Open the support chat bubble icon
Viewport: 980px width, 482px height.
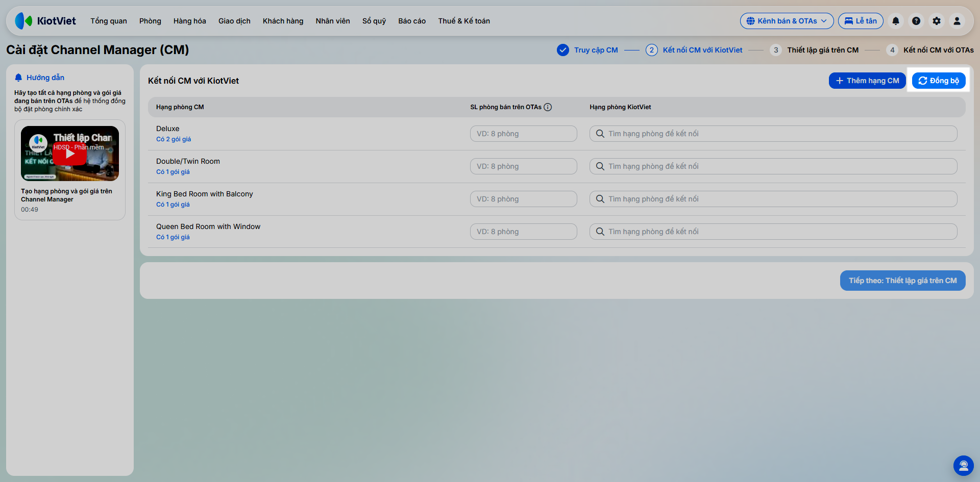963,465
